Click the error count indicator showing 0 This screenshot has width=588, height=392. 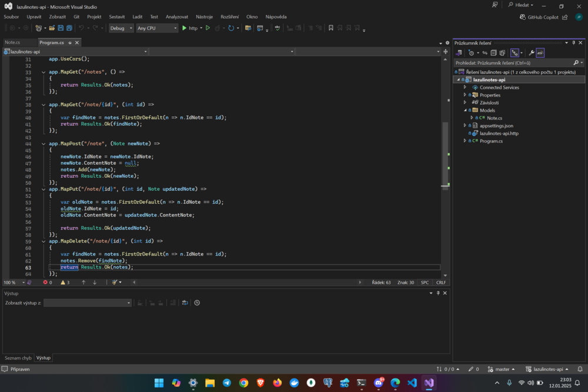[x=48, y=283]
